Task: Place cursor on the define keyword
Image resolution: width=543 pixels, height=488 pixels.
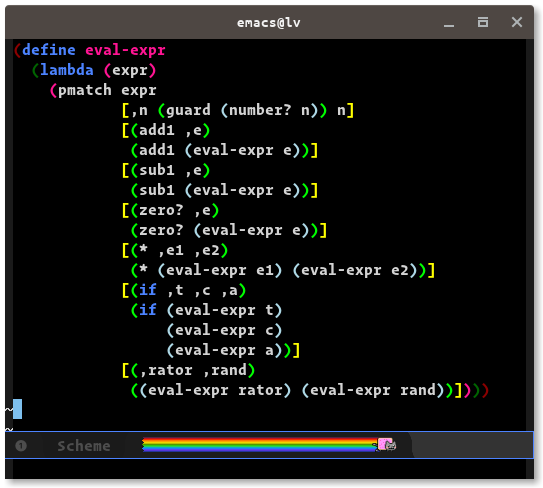Action: click(49, 50)
